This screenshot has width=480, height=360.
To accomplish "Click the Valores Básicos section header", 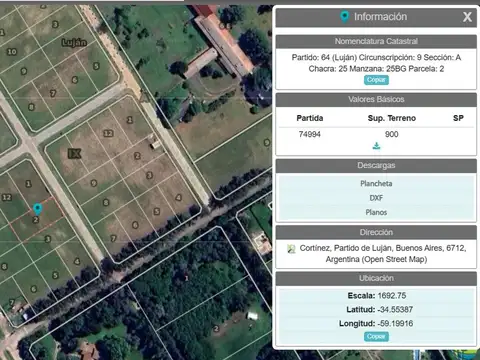I will tap(376, 99).
